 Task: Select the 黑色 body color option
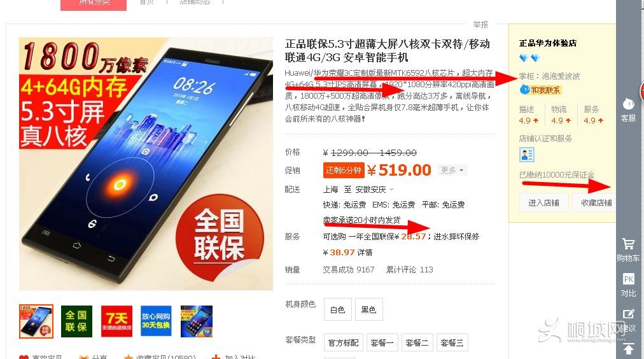(369, 309)
